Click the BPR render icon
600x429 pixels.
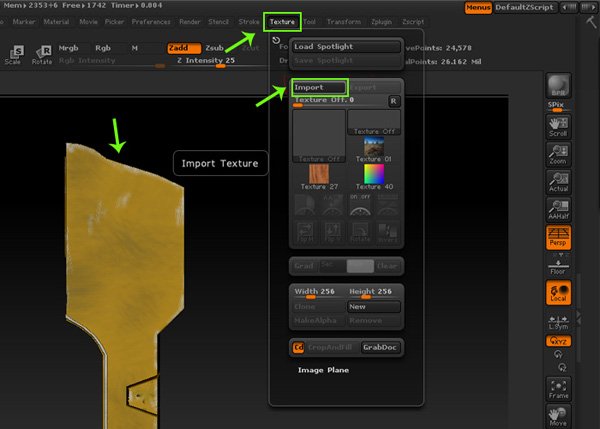[557, 86]
